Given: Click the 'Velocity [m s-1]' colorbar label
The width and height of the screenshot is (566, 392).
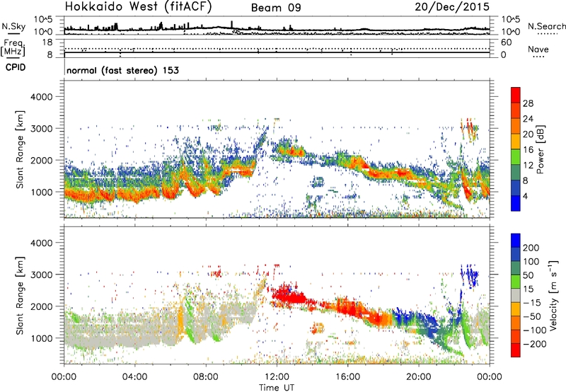Looking at the screenshot, I should click(553, 295).
